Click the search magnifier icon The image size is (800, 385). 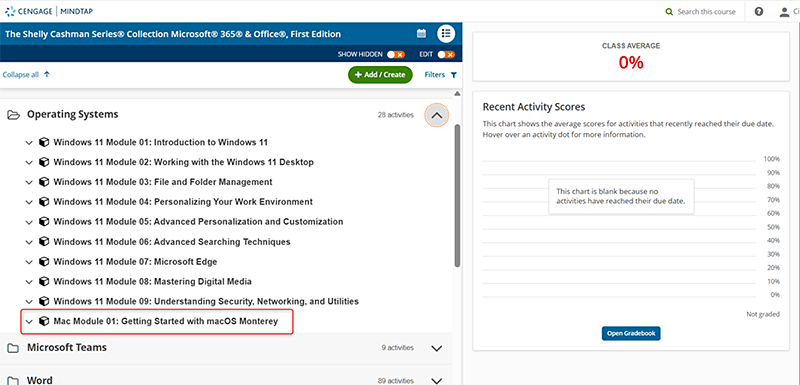coord(669,11)
